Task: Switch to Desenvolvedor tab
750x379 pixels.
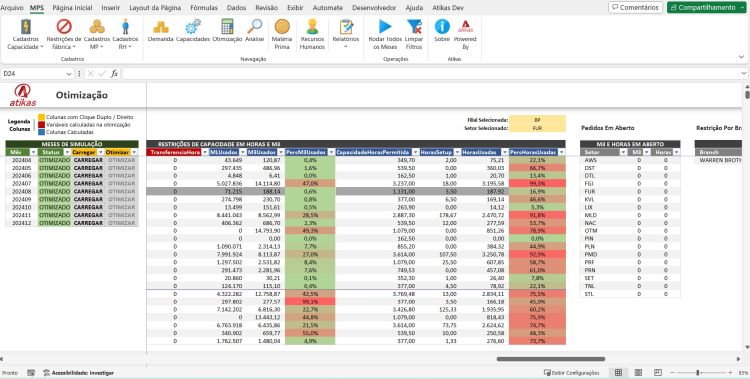Action: point(374,8)
